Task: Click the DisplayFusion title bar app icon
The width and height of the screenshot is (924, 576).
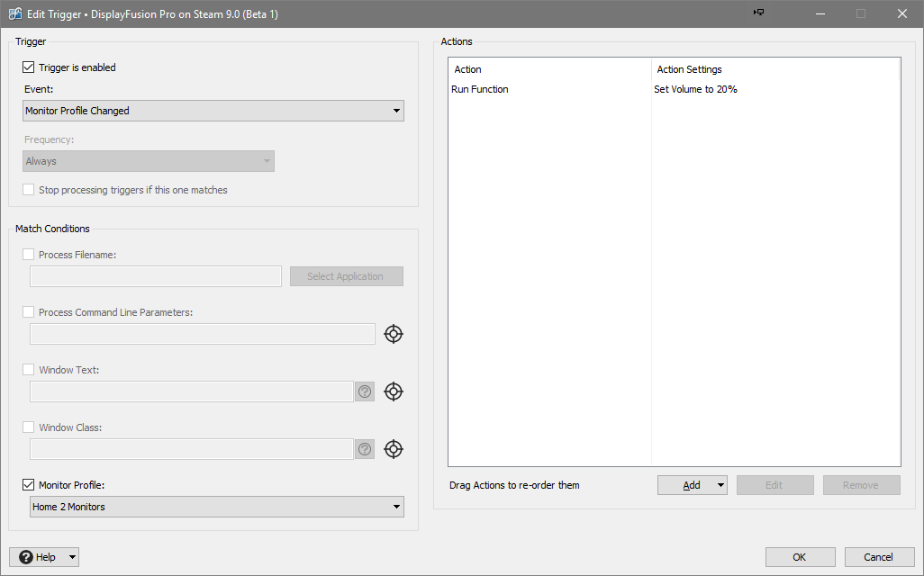Action: tap(14, 13)
